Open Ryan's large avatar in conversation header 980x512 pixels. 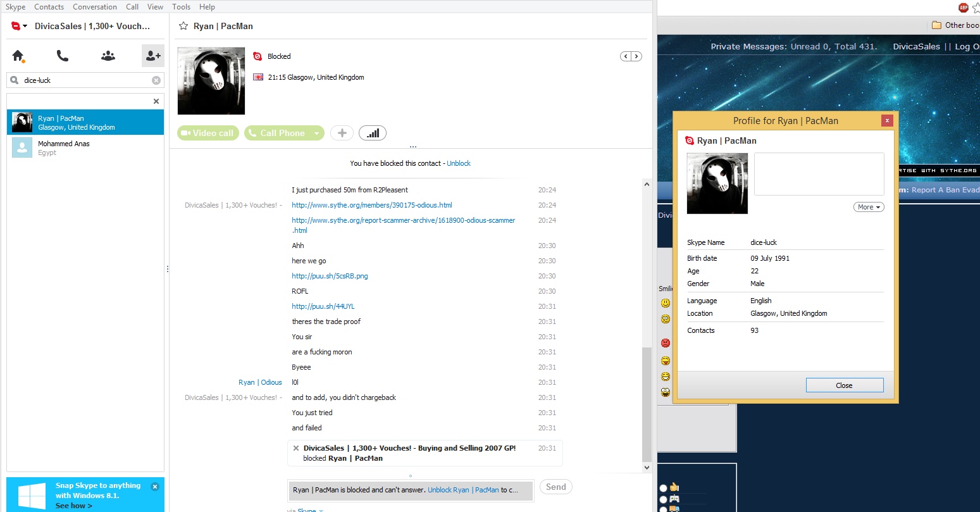coord(211,81)
